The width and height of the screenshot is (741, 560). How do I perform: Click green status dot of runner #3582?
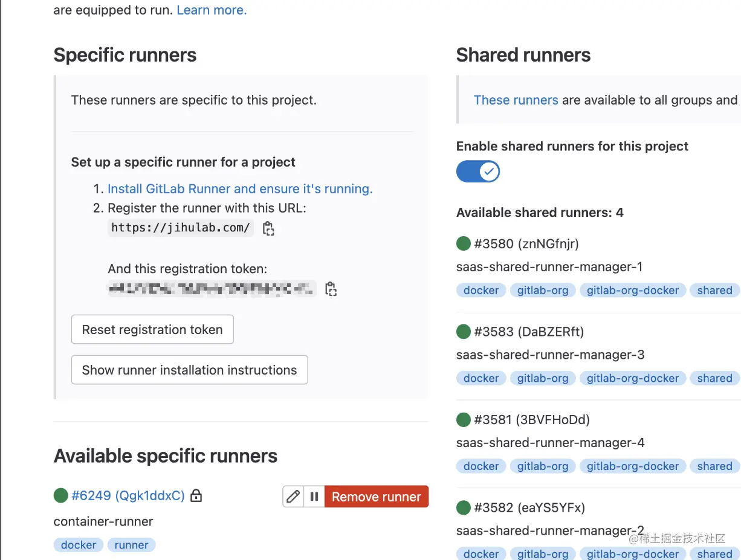tap(464, 507)
